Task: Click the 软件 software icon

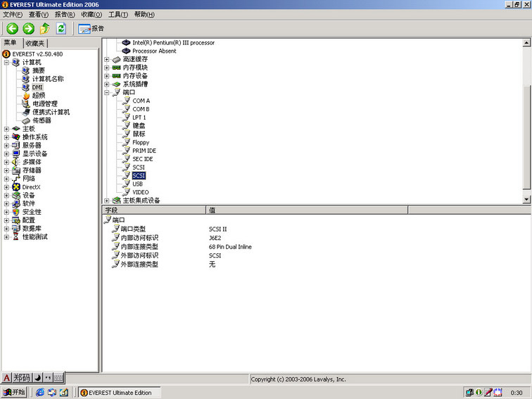Action: (16, 203)
